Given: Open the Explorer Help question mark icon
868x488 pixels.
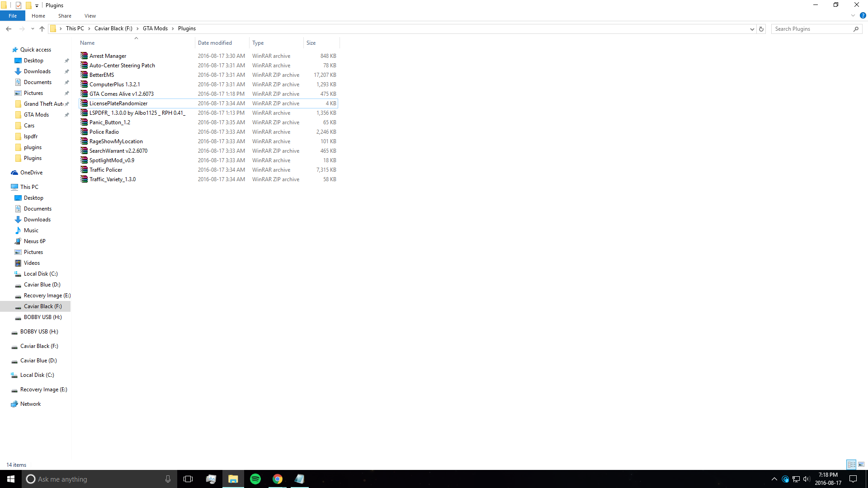Looking at the screenshot, I should pos(863,15).
